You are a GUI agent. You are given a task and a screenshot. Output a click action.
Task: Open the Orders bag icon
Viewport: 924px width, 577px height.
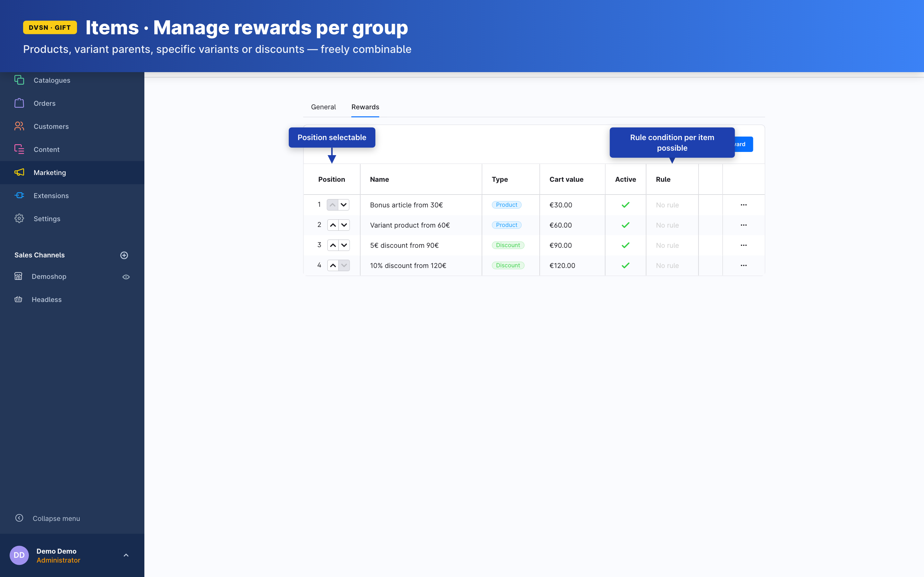(19, 103)
